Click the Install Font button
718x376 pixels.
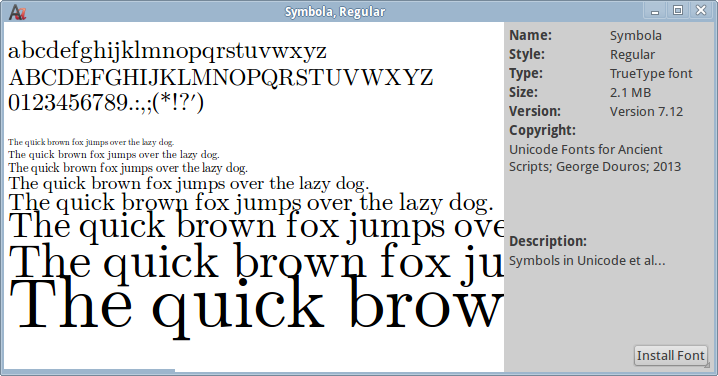pos(670,355)
